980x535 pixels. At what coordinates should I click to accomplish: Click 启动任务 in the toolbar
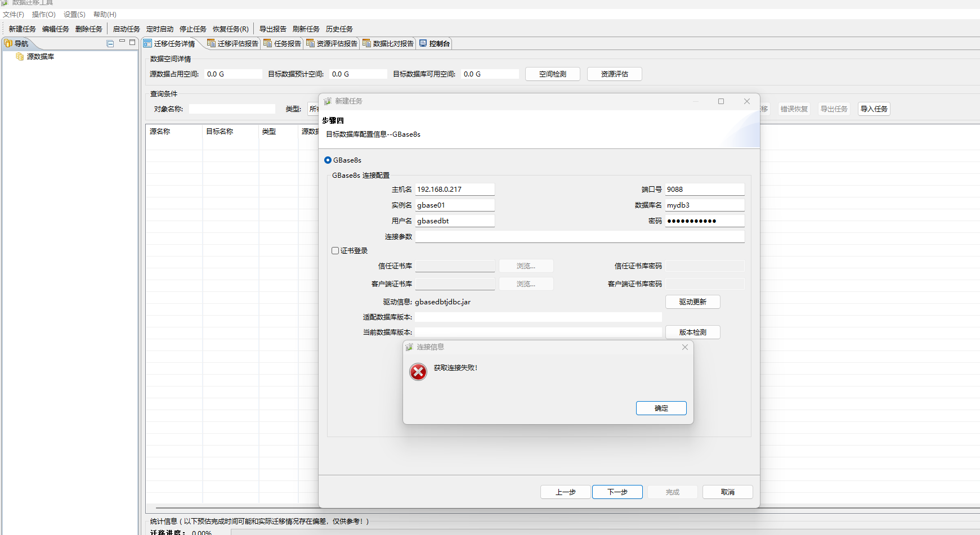click(x=126, y=29)
